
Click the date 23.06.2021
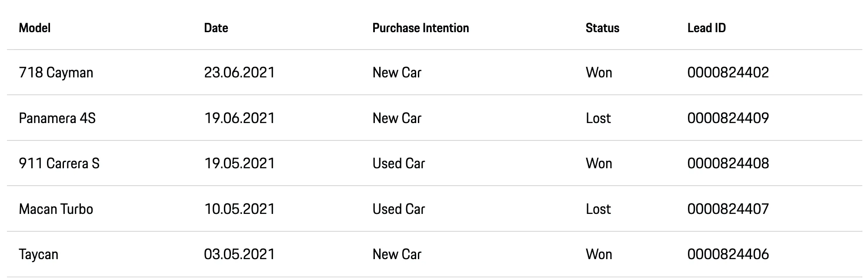[239, 73]
